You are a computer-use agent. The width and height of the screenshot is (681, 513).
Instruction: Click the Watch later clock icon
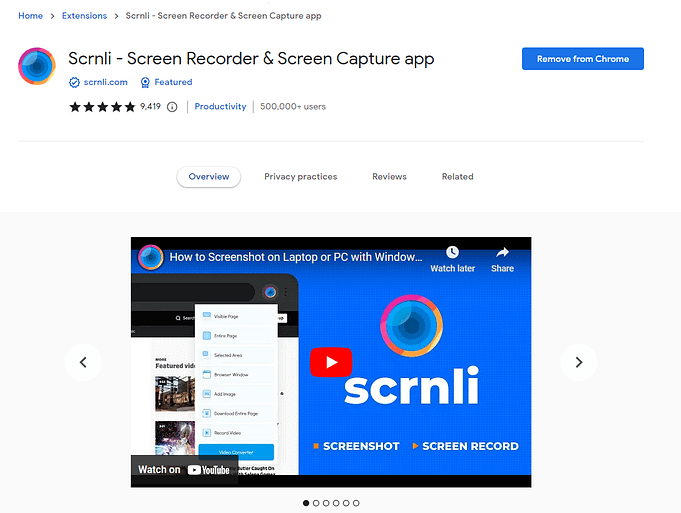[452, 252]
